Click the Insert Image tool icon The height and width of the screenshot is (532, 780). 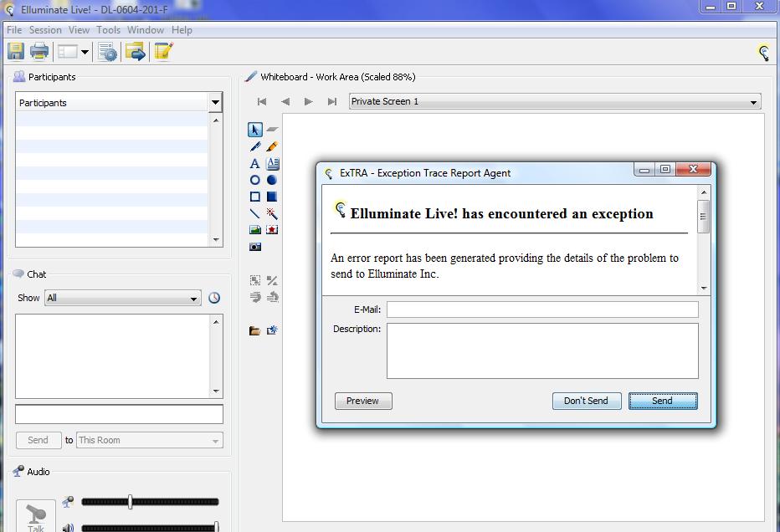pyautogui.click(x=254, y=230)
